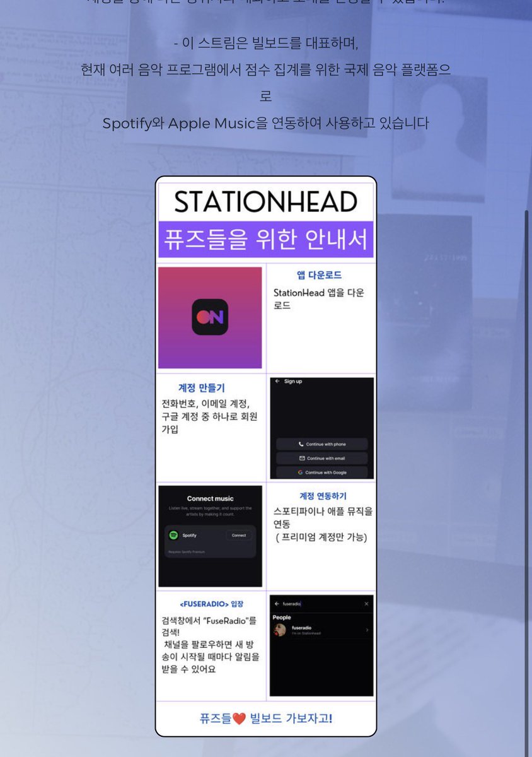Image resolution: width=532 pixels, height=757 pixels.
Task: Click the StationHead ON app icon
Action: 210,317
